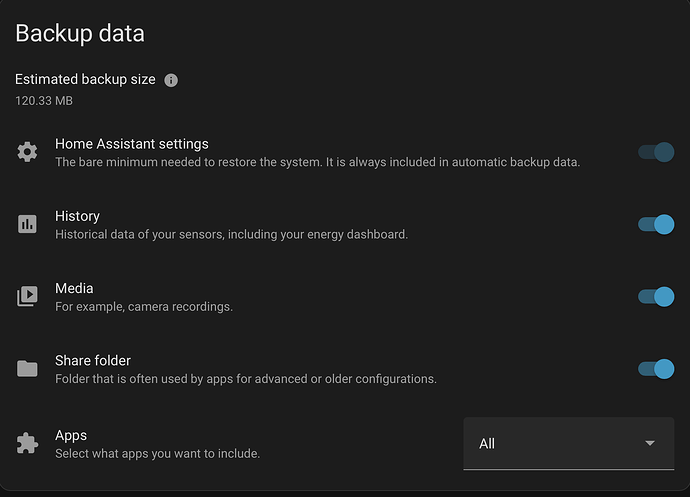This screenshot has width=690, height=497.
Task: Click the info icon beside Estimated backup size
Action: coord(171,80)
